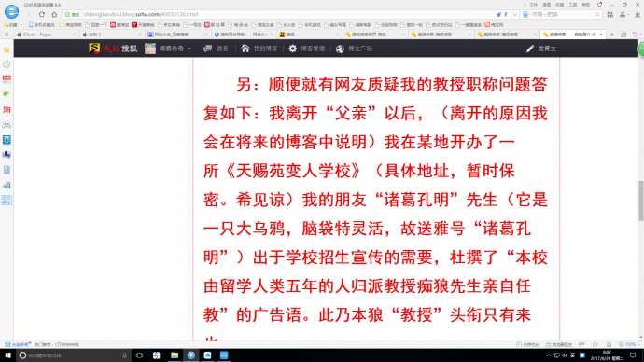The image size is (644, 362).
Task: Switch to the iCloud - Pages tab
Action: (45, 35)
